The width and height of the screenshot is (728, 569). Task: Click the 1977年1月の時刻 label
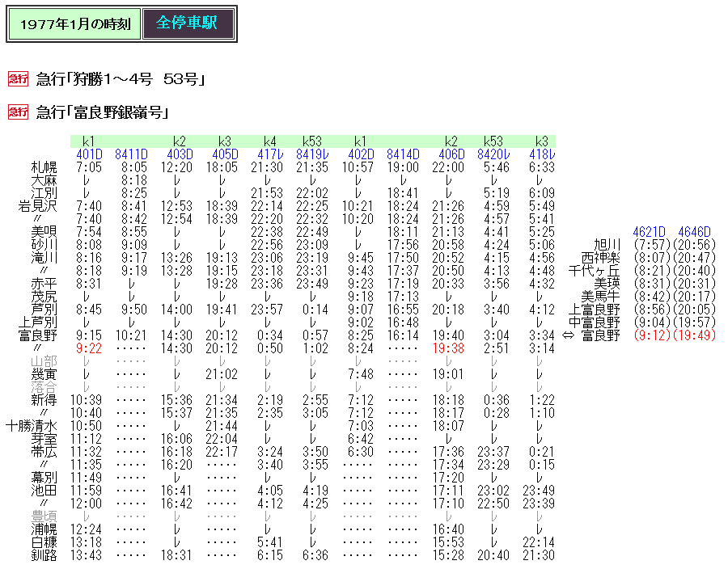(75, 24)
